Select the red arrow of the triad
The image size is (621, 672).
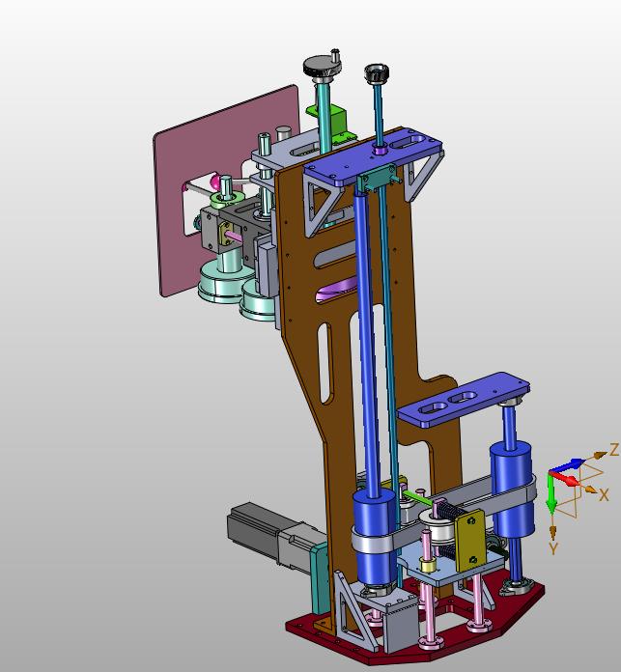pyautogui.click(x=565, y=478)
